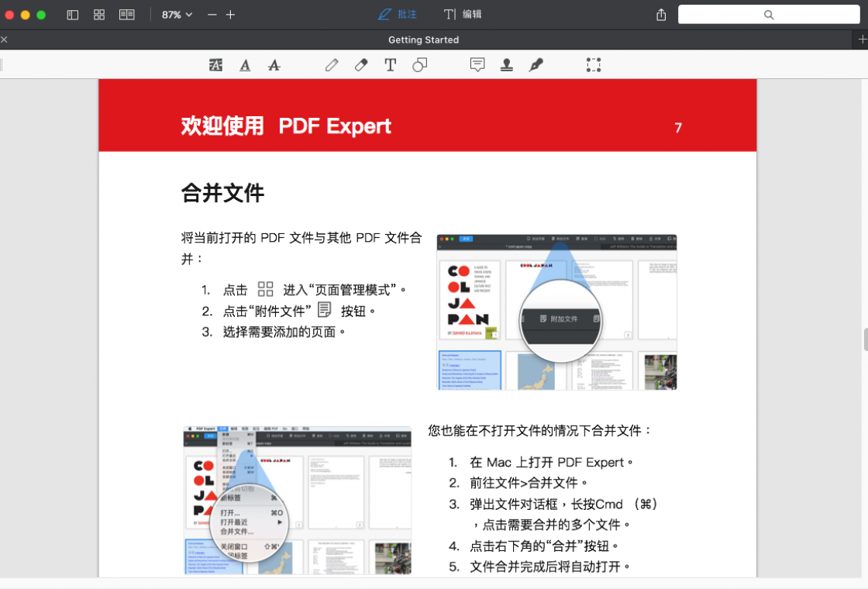The image size is (868, 589).
Task: Switch to the 编辑 edit tab
Action: pos(463,15)
